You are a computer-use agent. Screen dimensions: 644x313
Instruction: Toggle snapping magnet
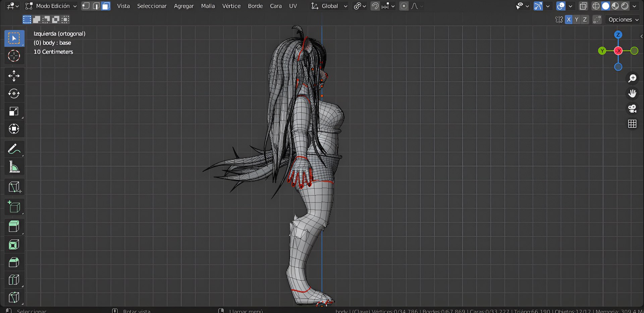click(x=375, y=6)
